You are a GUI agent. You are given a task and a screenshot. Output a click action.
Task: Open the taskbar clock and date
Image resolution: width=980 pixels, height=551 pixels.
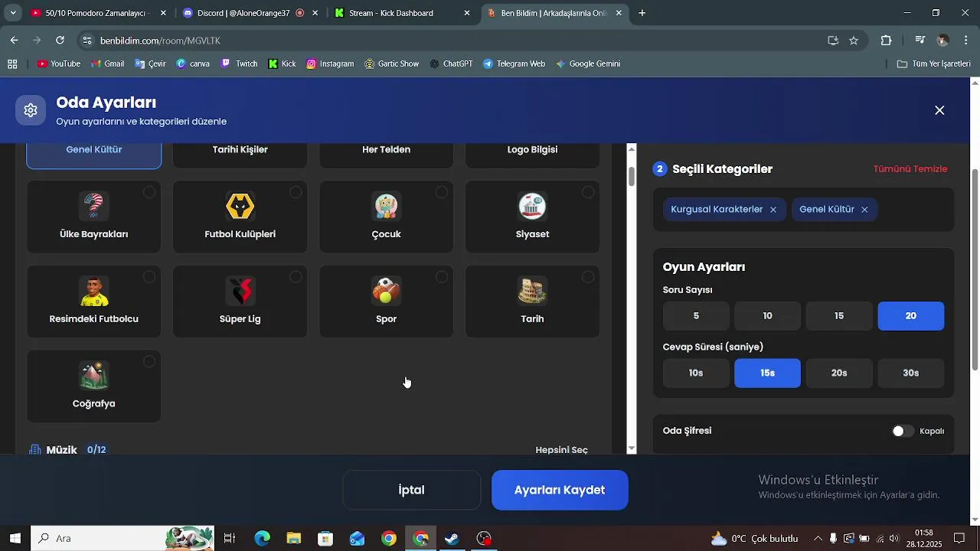point(924,539)
